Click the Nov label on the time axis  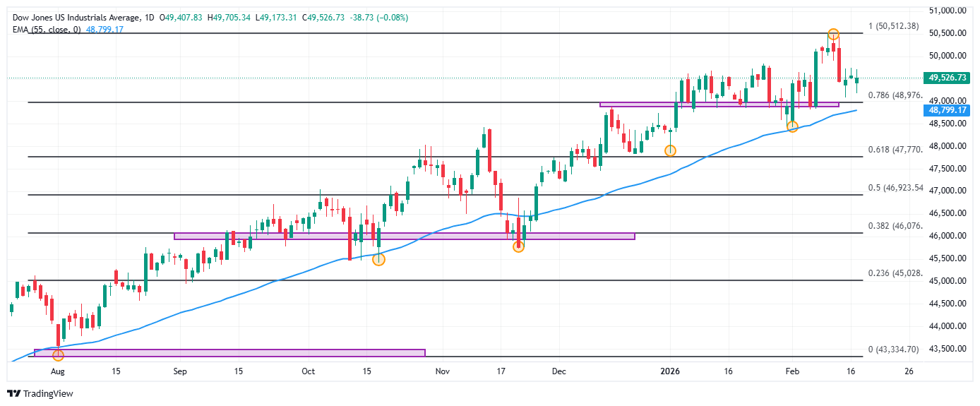tap(443, 371)
